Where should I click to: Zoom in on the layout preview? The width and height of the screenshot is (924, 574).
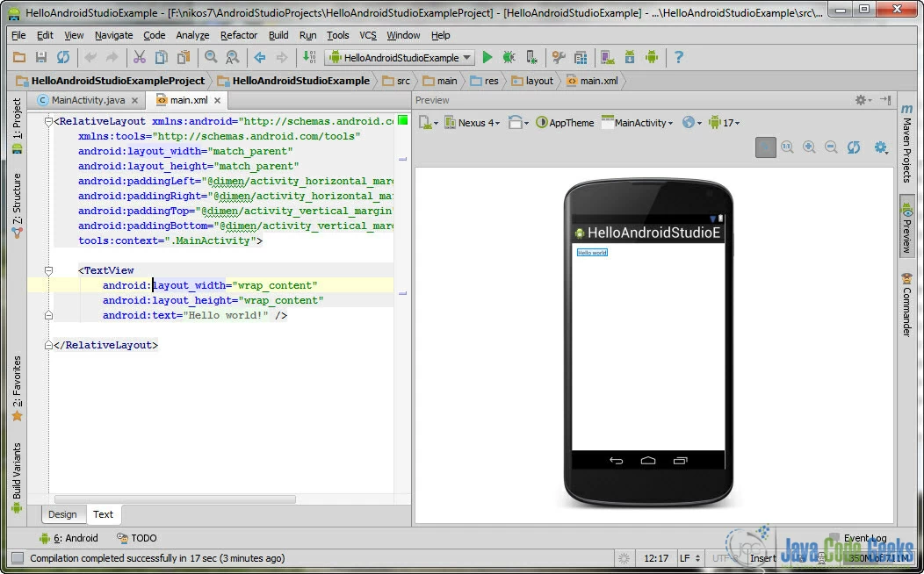click(x=809, y=147)
